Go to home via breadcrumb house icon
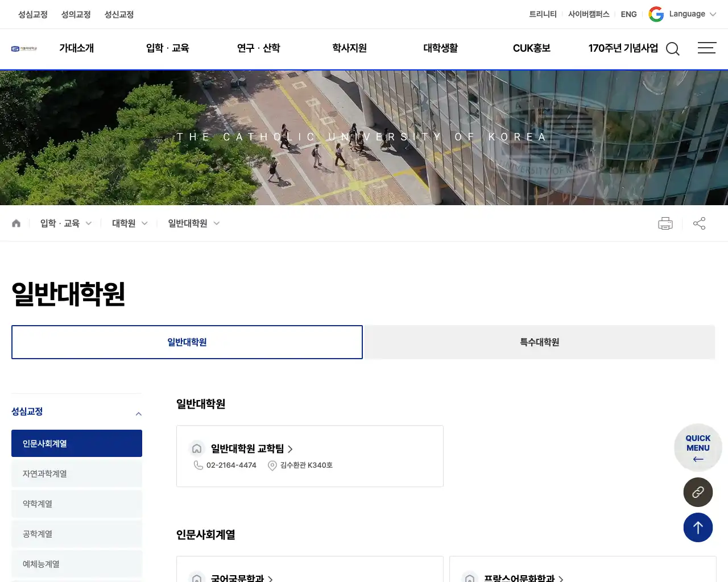 tap(16, 223)
